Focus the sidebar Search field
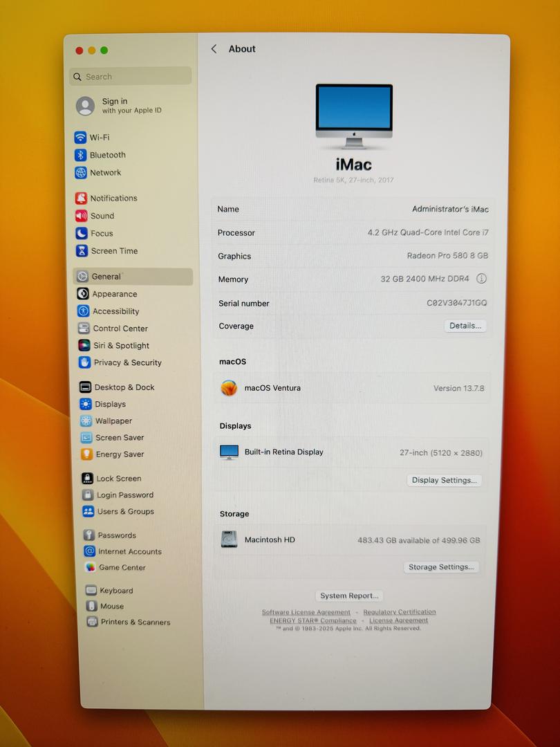This screenshot has height=747, width=560. coord(131,77)
